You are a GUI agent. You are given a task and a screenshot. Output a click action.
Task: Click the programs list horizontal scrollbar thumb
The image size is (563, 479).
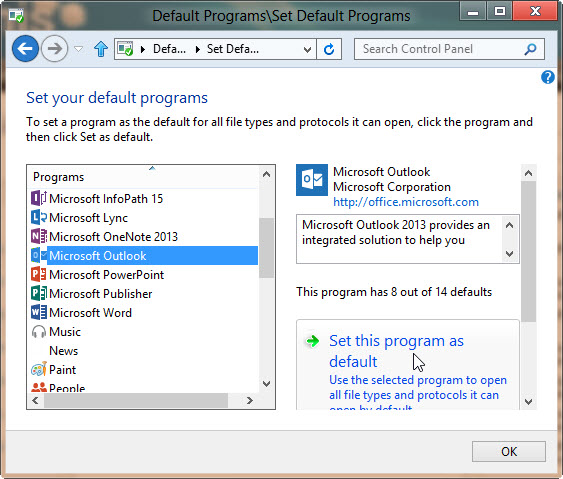pyautogui.click(x=136, y=400)
